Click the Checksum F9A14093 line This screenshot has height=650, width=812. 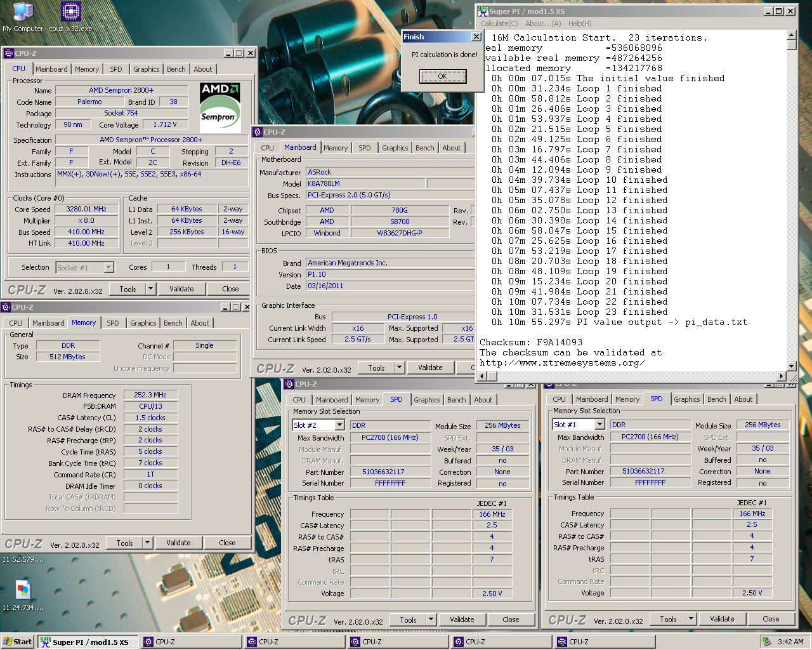(531, 342)
